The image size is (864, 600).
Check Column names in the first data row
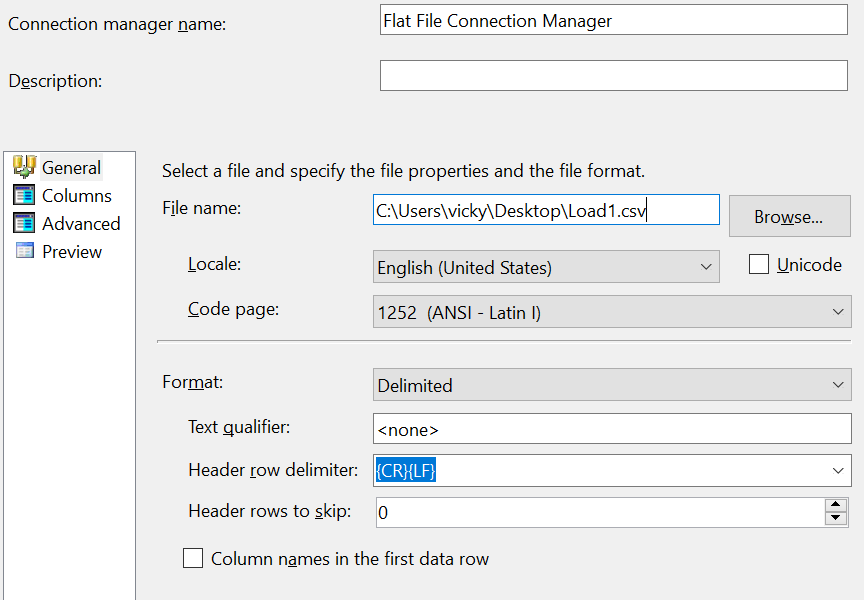[x=193, y=558]
